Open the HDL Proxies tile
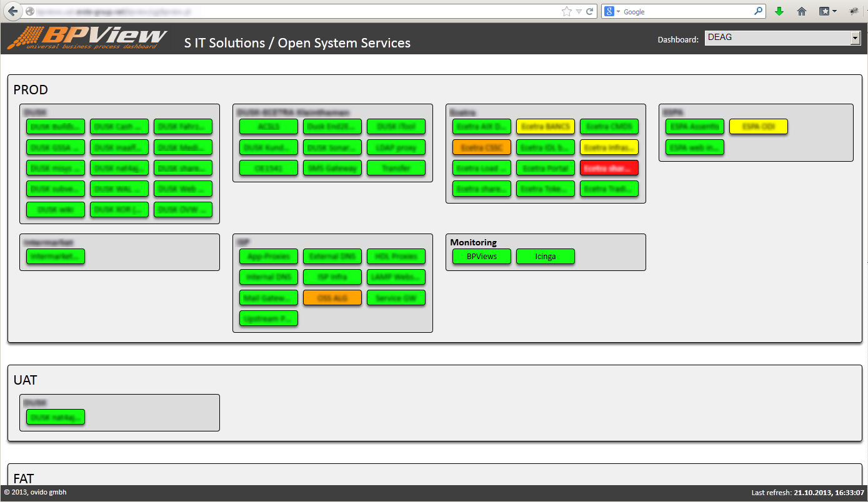The image size is (868, 502). click(396, 257)
